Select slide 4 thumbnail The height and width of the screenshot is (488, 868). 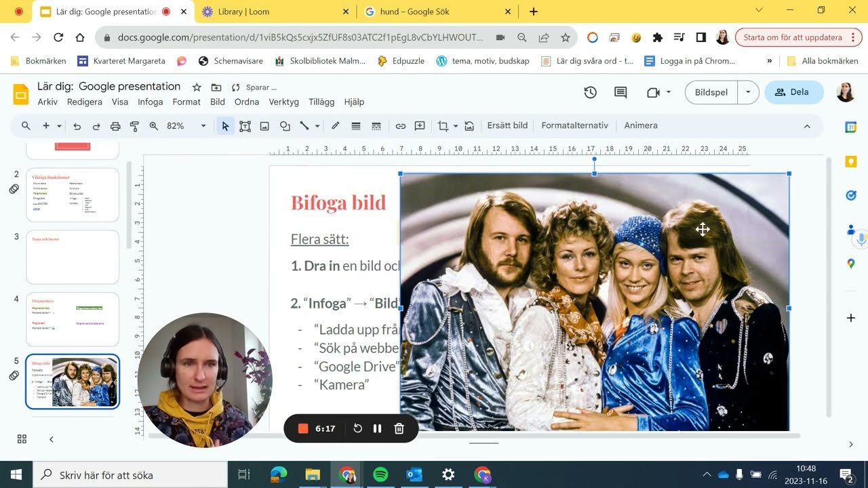pos(73,319)
